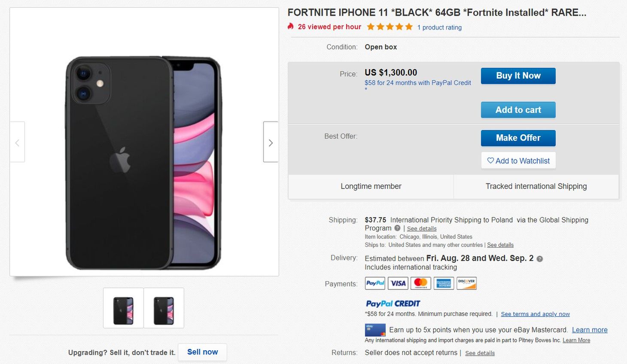This screenshot has width=627, height=364.
Task: Click the Sell now button
Action: (202, 352)
